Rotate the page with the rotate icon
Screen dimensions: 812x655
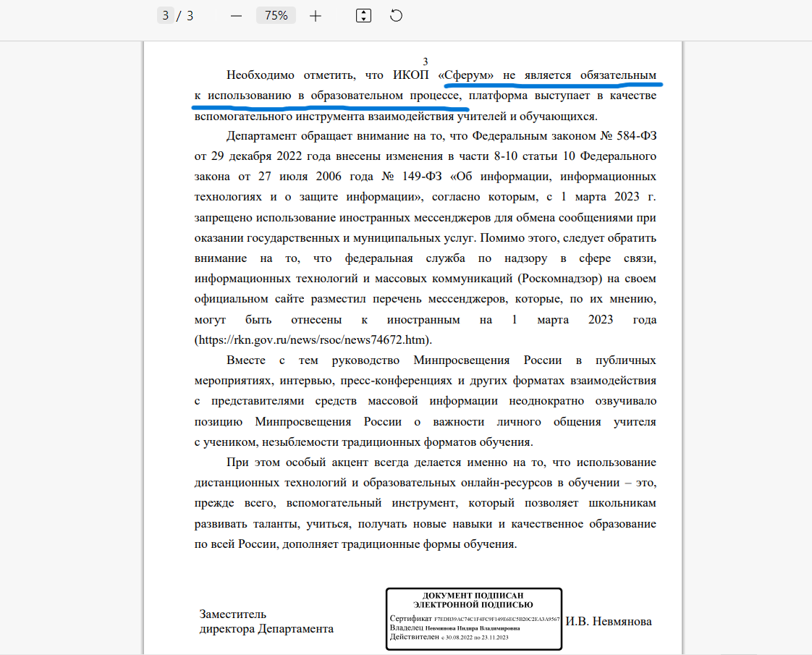(395, 14)
